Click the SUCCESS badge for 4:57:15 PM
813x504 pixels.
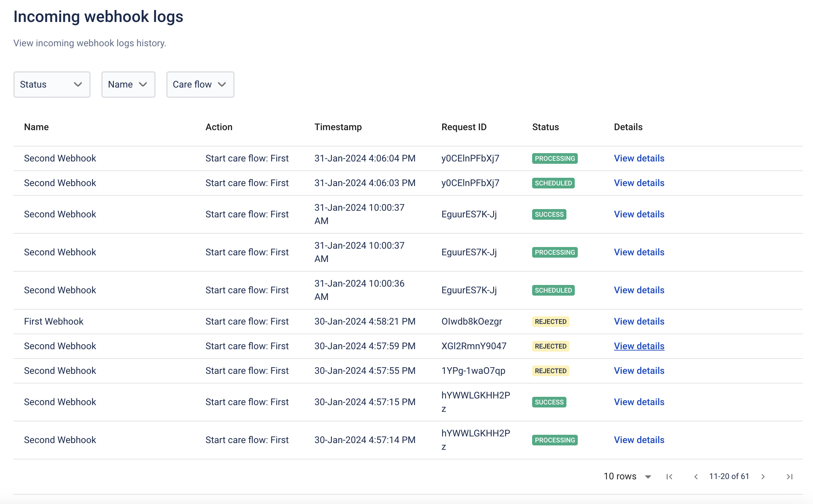[x=549, y=402]
